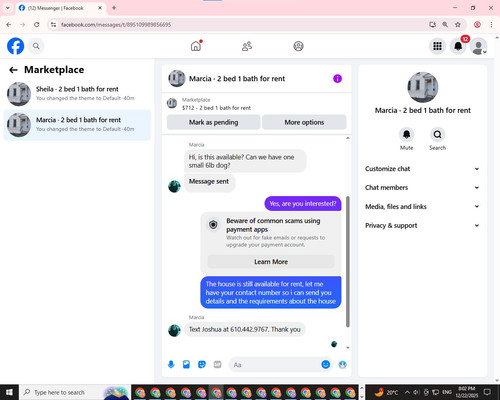Mute the conversation via bell icon
The height and width of the screenshot is (400, 500).
[x=406, y=135]
